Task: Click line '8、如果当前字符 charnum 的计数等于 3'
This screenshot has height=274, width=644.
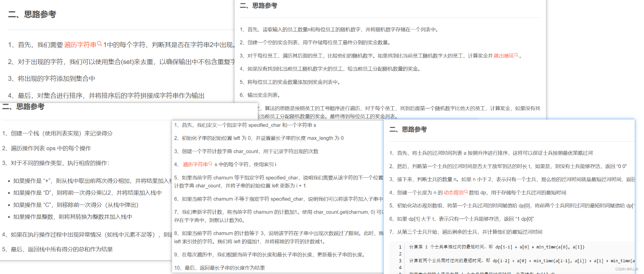Action: [x=279, y=237]
